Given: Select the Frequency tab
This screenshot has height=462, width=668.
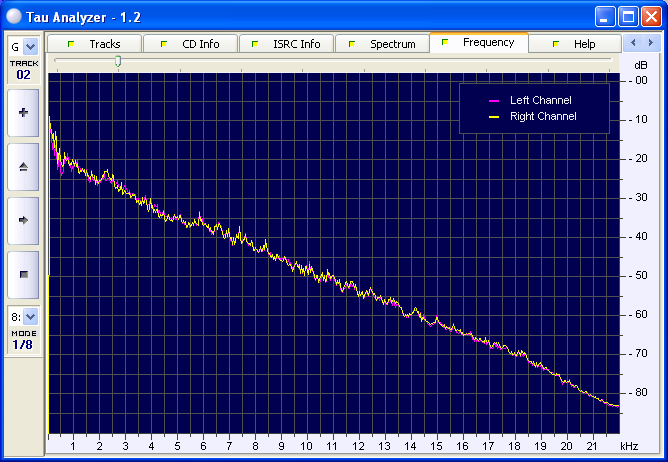Looking at the screenshot, I should coord(478,43).
